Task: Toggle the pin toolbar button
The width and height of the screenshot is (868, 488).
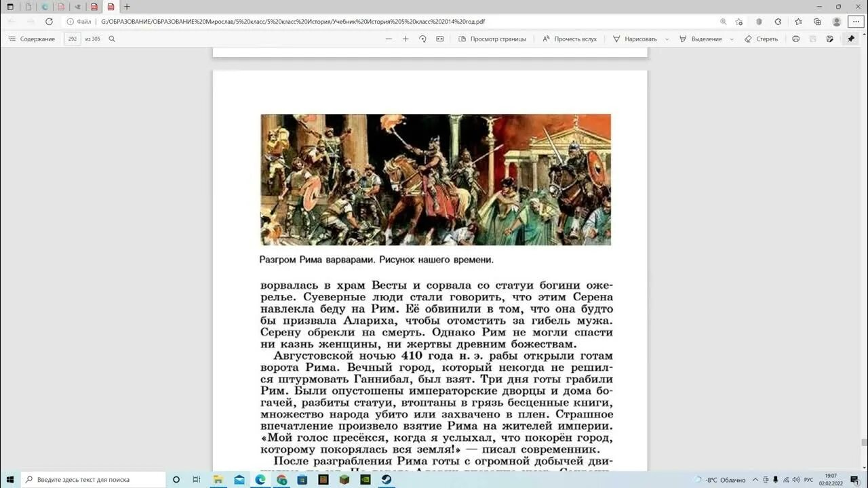Action: tap(850, 39)
